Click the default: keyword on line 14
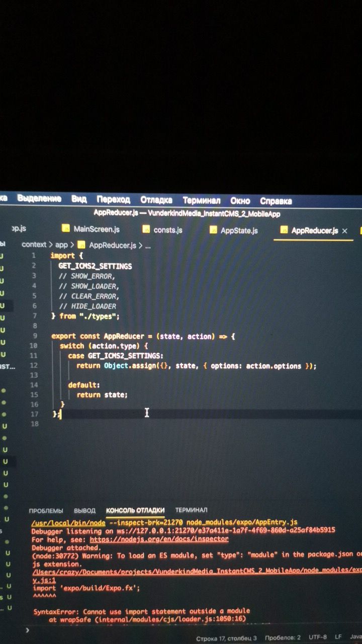 [84, 385]
